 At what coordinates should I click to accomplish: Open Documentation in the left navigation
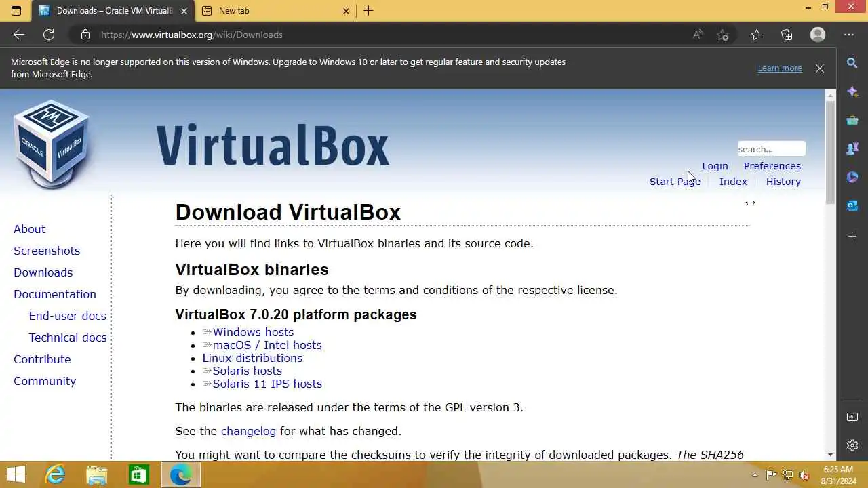55,294
